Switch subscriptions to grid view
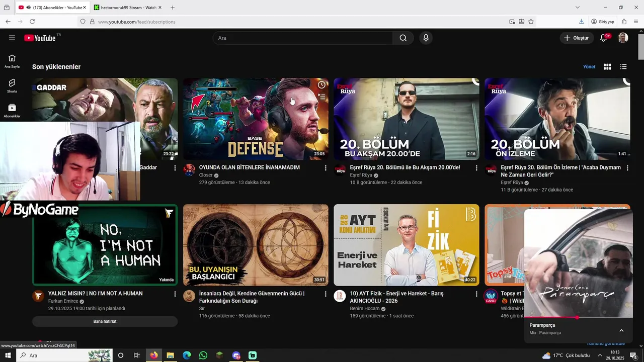This screenshot has height=362, width=644. click(607, 67)
